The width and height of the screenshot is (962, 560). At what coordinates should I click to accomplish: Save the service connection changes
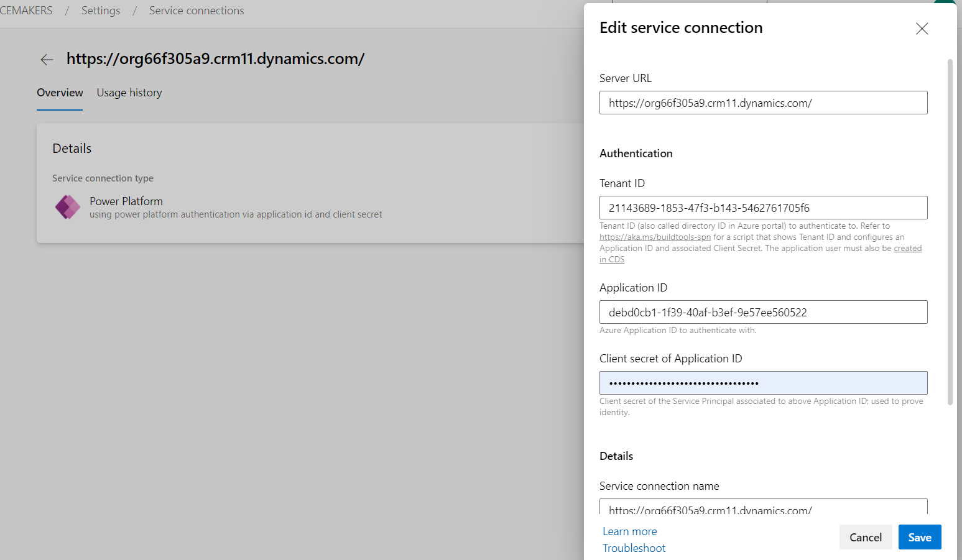point(920,536)
